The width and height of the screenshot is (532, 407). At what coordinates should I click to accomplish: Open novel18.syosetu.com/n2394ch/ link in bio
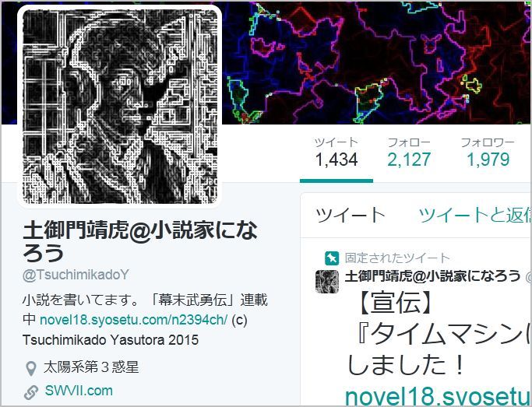133,320
